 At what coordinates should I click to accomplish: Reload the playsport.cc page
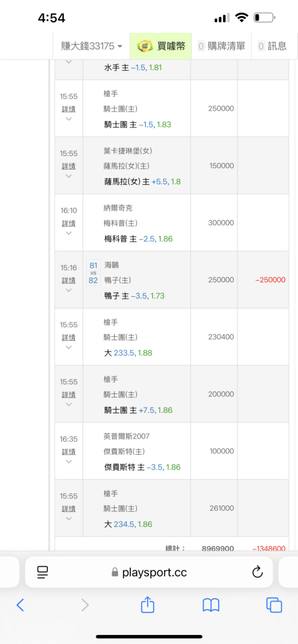coord(257,572)
